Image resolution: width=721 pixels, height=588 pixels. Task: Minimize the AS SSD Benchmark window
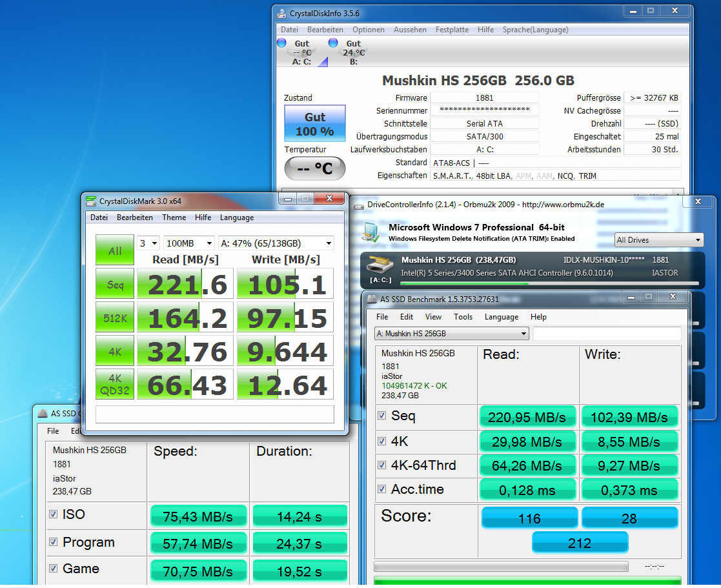631,297
